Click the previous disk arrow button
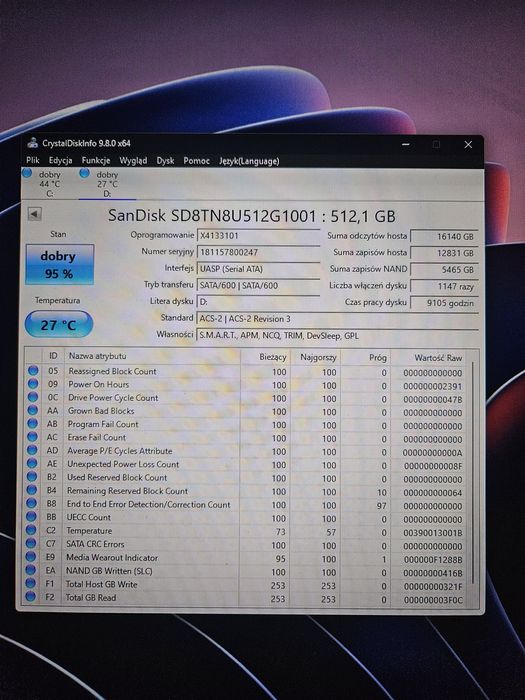This screenshot has height=700, width=525. click(34, 214)
